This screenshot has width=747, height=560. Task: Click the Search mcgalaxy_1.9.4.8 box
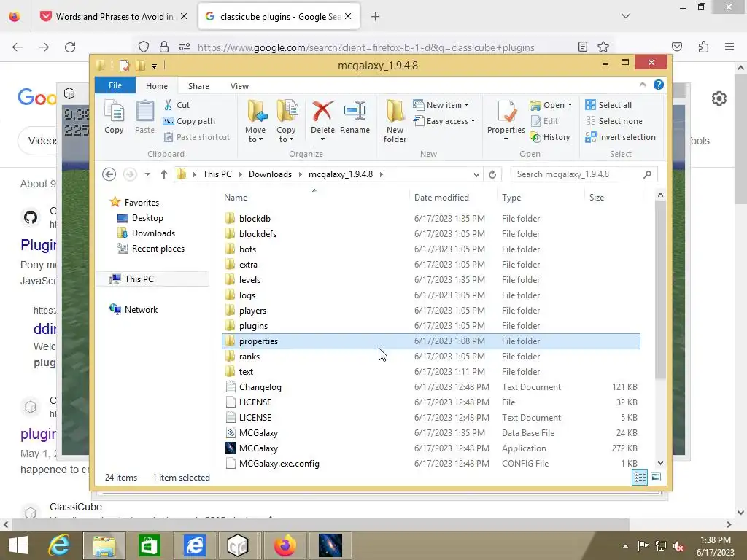pyautogui.click(x=584, y=174)
